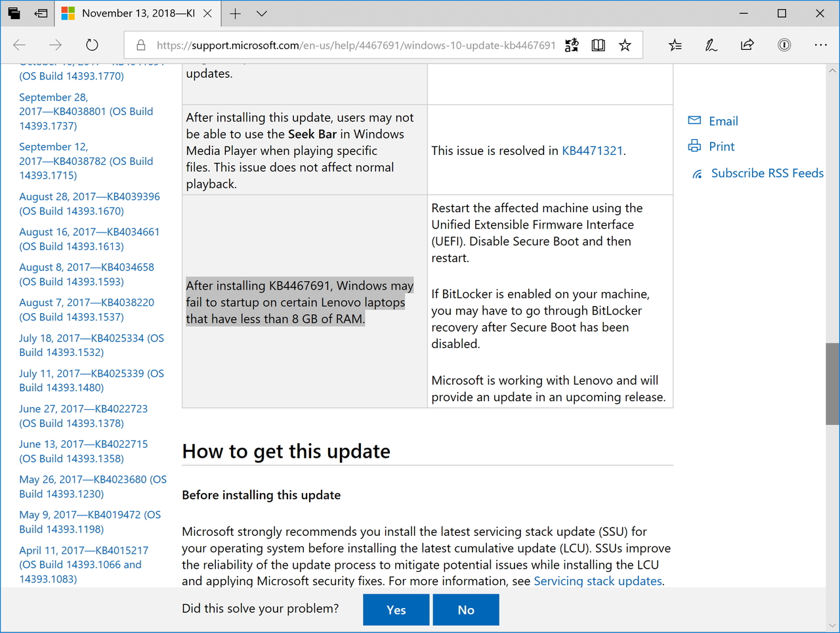
Task: Open April 11, 2017 KB4015217 update
Action: click(84, 565)
